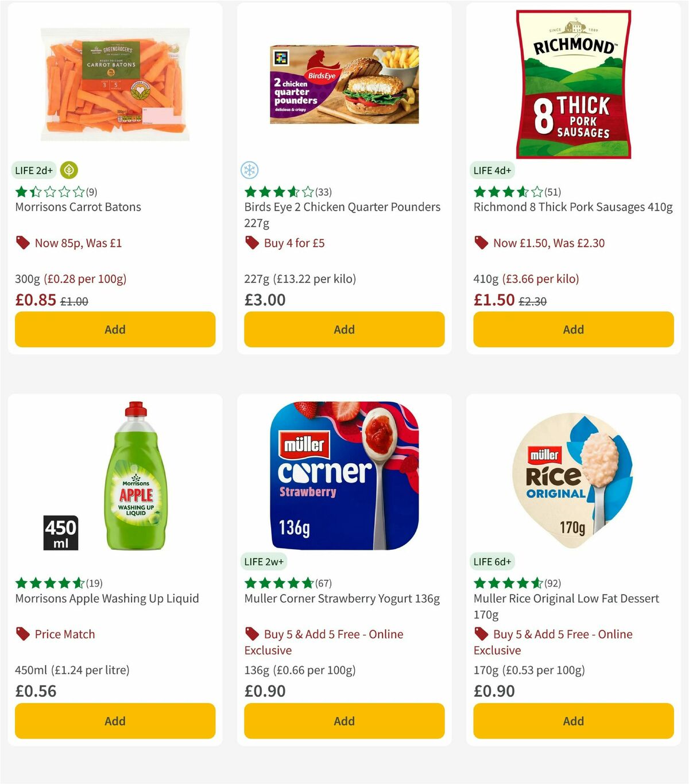Click the offer tag icon on Muller Corner Strawberry Yogurt
Screen dimensions: 689x784
point(252,634)
